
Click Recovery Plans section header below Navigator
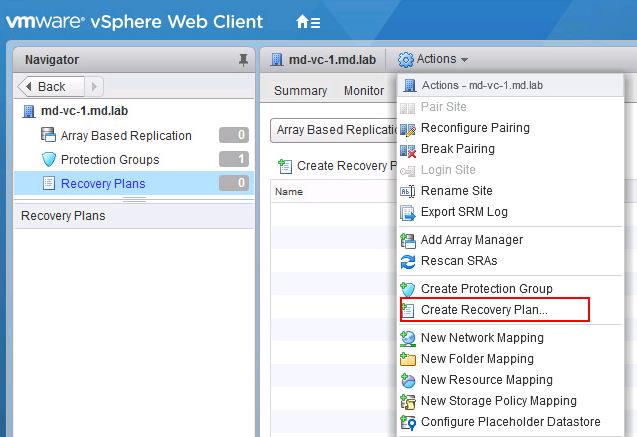pos(134,216)
